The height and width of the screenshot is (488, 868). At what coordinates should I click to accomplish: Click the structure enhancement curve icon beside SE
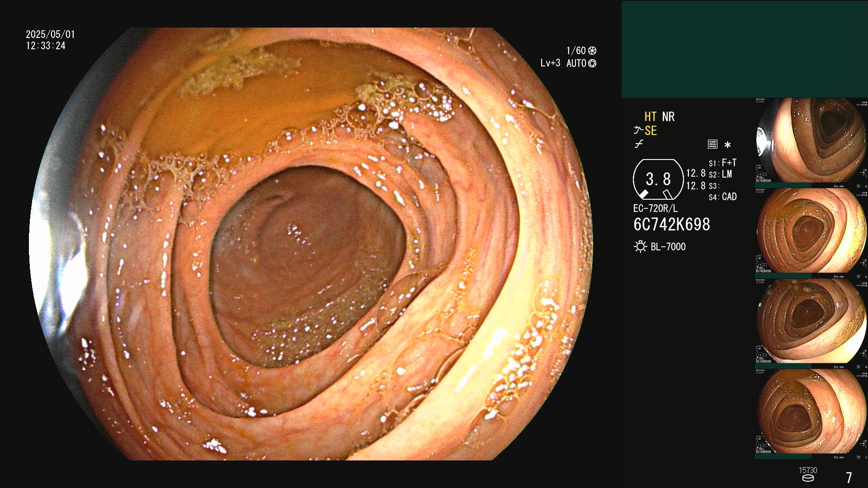[638, 131]
